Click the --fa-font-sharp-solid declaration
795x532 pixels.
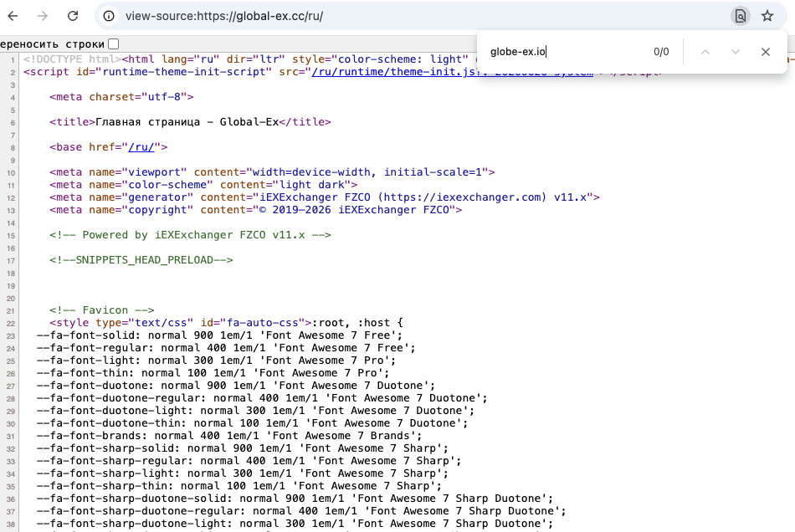pos(243,448)
